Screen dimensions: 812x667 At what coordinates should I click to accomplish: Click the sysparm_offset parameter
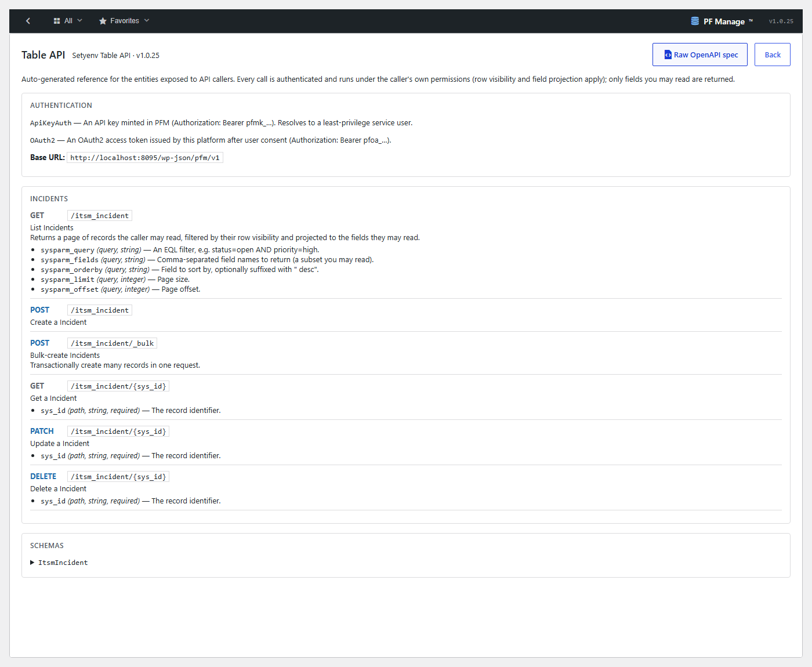point(70,289)
